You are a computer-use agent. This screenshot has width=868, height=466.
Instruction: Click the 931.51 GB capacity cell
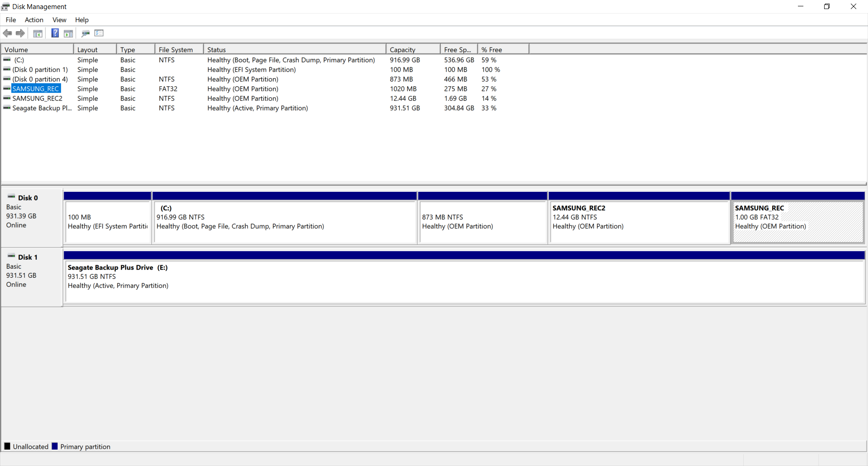[x=405, y=108]
